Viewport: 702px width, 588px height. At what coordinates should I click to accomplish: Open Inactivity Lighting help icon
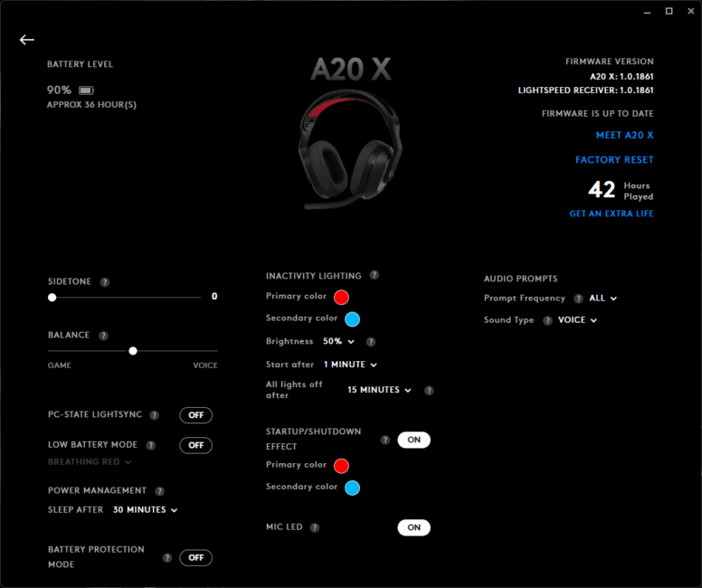(375, 275)
